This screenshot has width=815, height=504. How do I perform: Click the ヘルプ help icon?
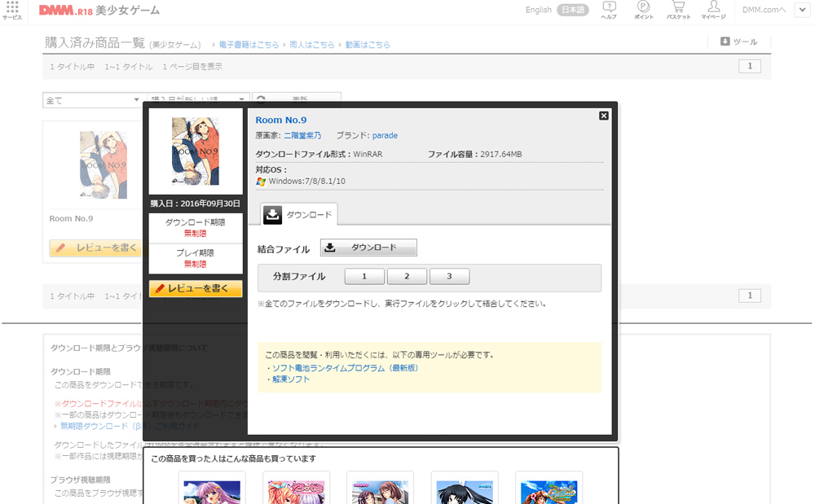point(609,10)
